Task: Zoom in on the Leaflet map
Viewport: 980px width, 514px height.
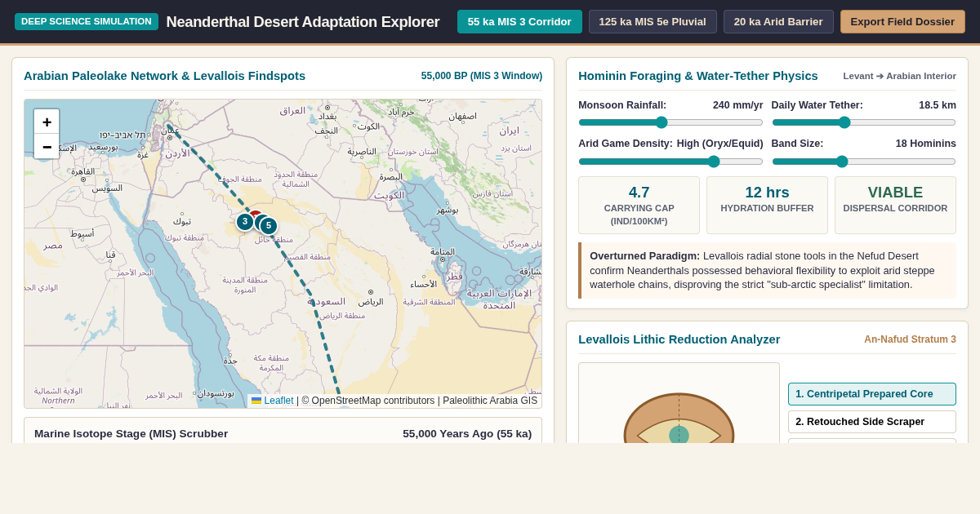Action: [x=47, y=122]
